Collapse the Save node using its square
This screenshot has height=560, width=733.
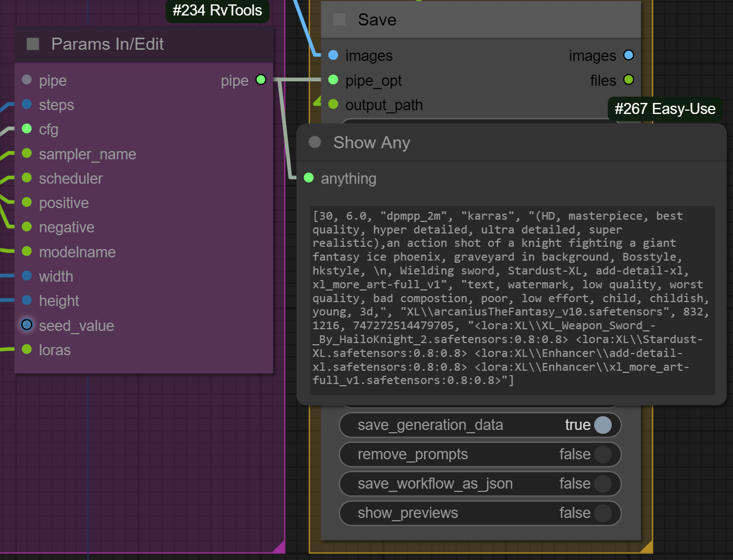339,19
